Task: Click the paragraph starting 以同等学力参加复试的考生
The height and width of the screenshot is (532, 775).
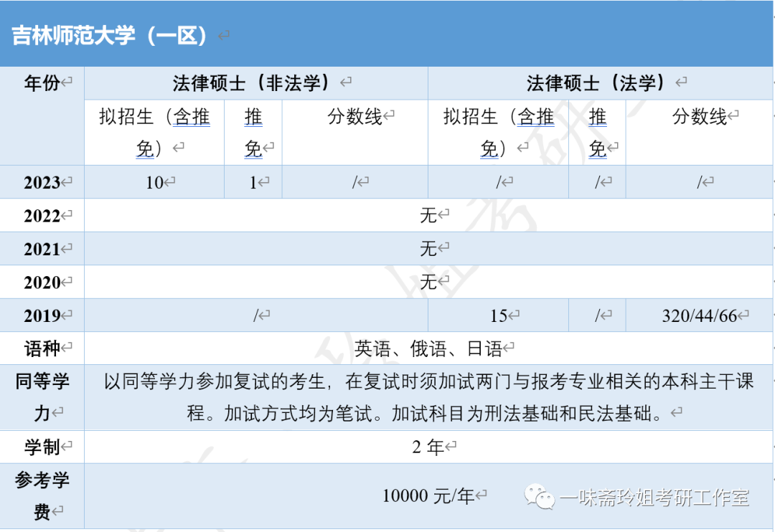Action: pyautogui.click(x=428, y=397)
